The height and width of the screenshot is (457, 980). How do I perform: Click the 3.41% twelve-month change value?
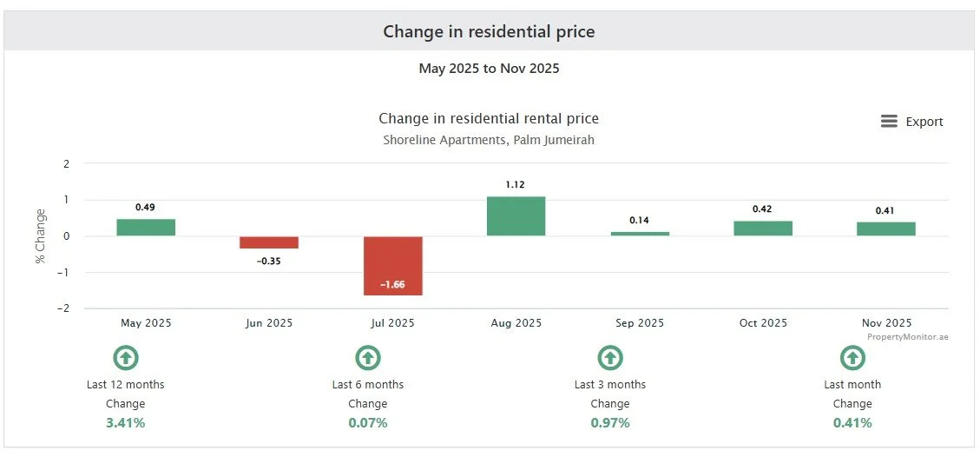[126, 422]
